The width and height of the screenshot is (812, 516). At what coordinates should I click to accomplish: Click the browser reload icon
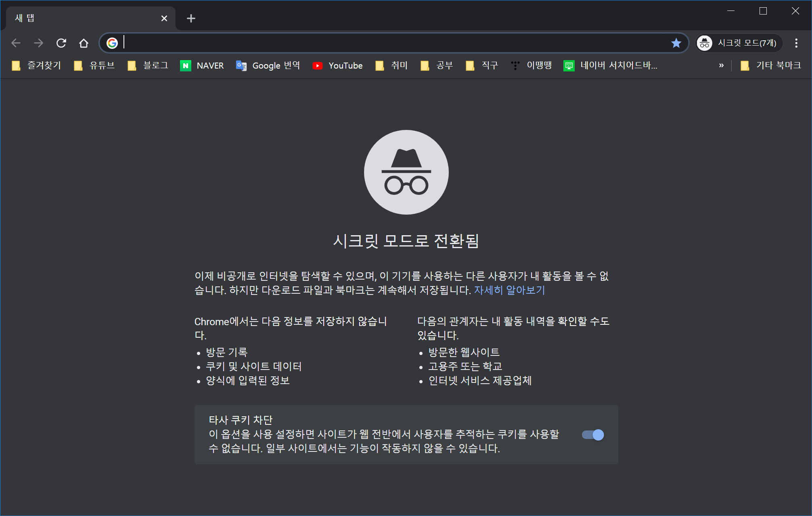tap(61, 43)
